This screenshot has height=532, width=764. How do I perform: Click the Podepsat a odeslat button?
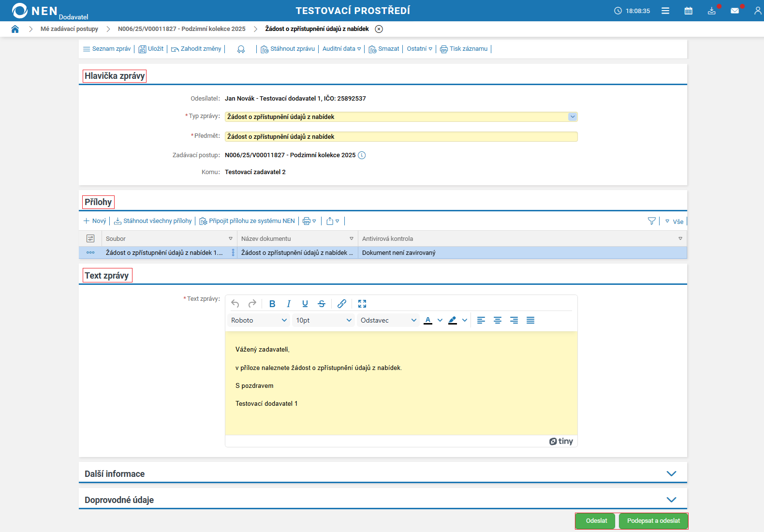(x=653, y=521)
